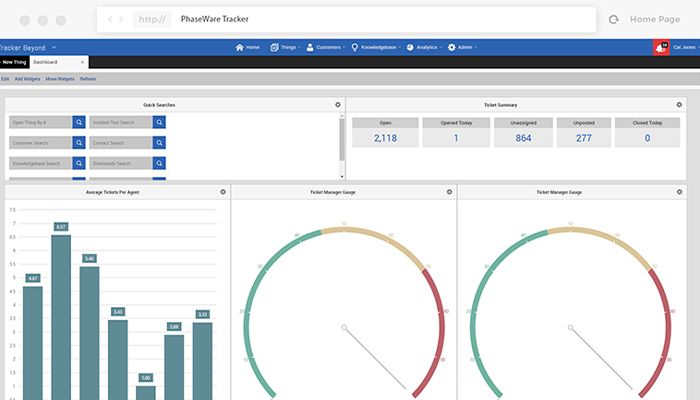Viewport: 700px width, 400px height.
Task: Click the Knowledgebase Search magnifier button
Action: [79, 163]
